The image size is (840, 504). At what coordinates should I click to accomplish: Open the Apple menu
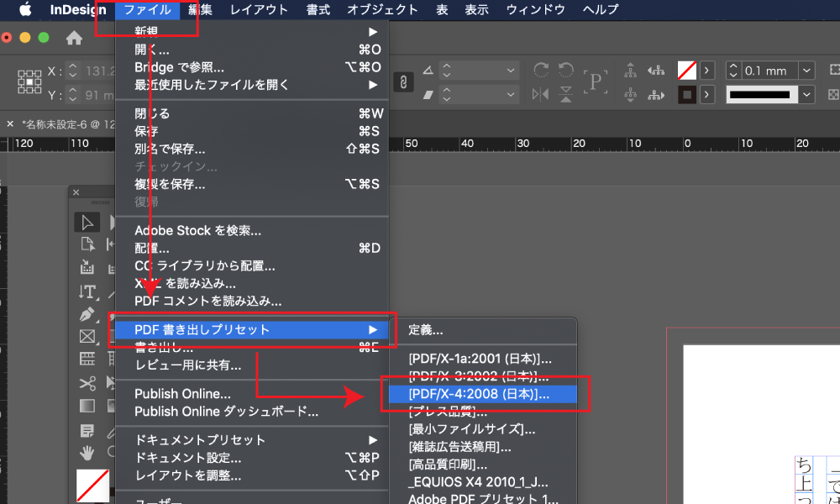[24, 9]
